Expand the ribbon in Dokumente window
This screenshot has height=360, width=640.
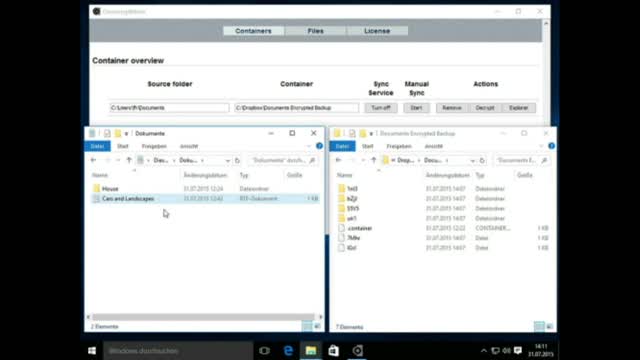pos(309,146)
